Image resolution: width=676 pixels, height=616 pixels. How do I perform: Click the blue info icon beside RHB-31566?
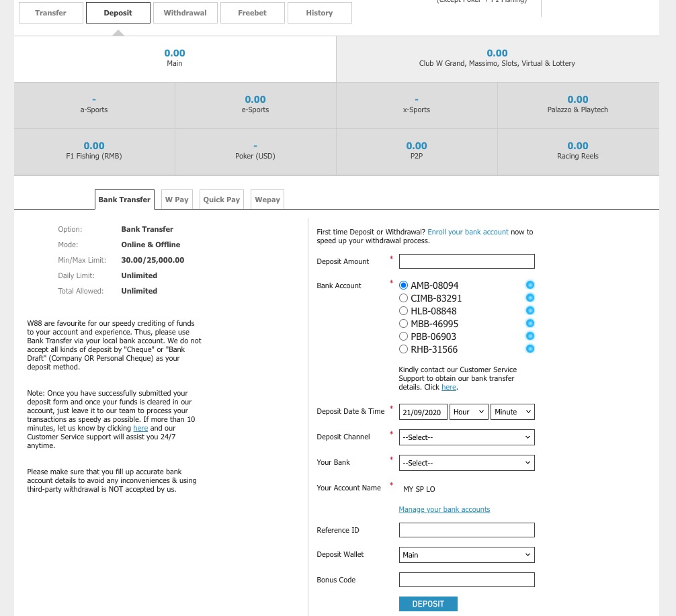pyautogui.click(x=530, y=349)
